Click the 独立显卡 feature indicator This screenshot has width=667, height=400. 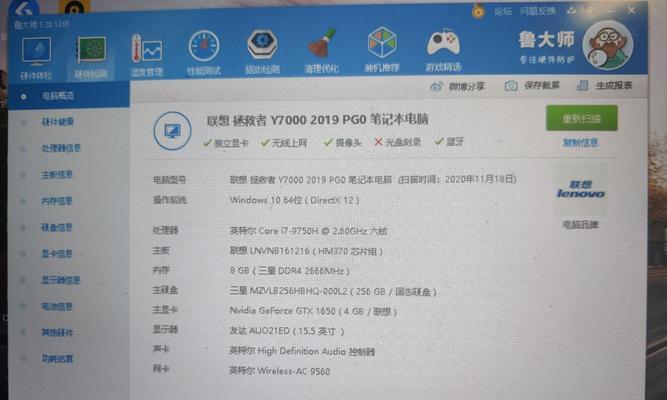coord(225,143)
